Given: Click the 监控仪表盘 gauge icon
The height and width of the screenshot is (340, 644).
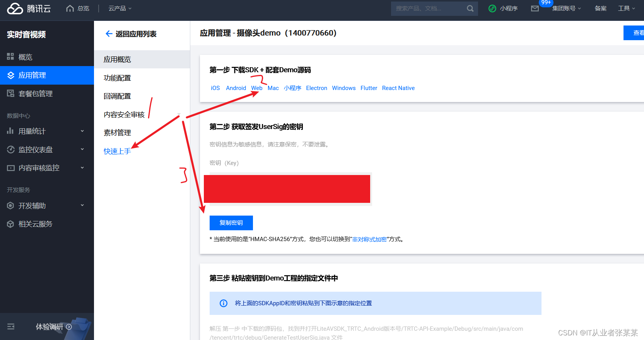Looking at the screenshot, I should point(10,150).
